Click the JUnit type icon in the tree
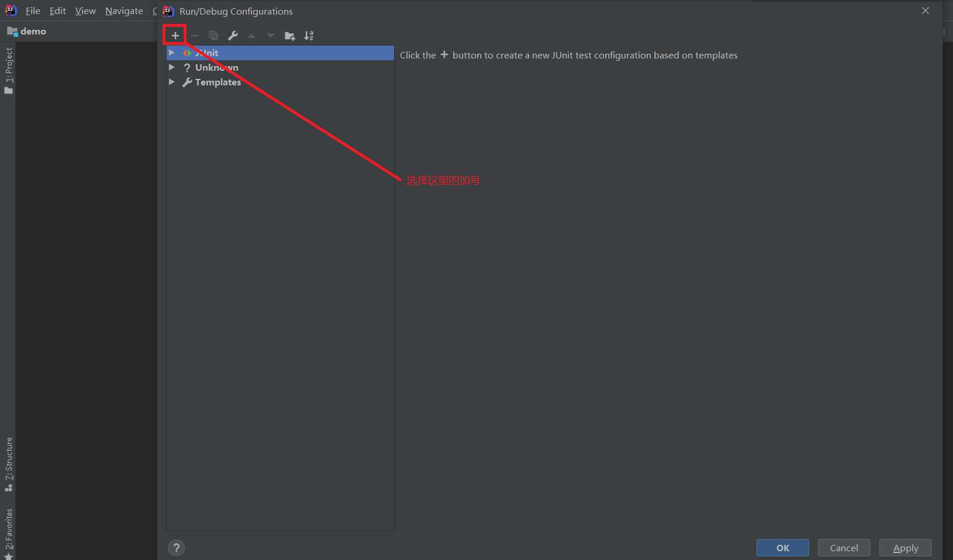 point(187,53)
